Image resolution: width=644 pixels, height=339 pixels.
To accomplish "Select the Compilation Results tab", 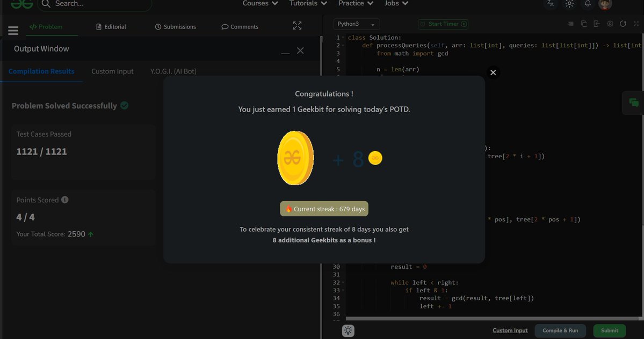I will [x=41, y=71].
